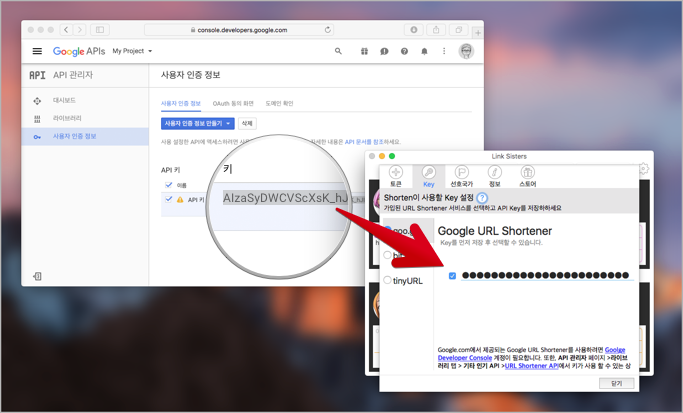Reload the console.developers.google.com page
Screen dimensions: 683x413
328,30
